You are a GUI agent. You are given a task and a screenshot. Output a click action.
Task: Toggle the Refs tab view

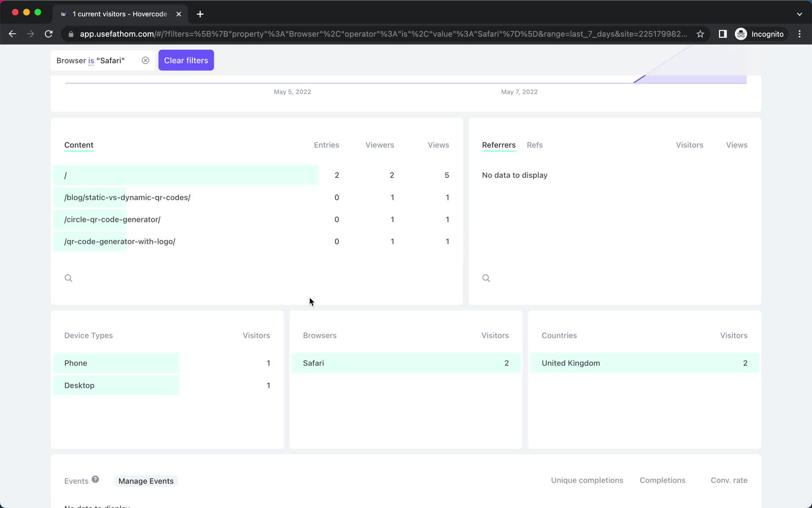(535, 144)
